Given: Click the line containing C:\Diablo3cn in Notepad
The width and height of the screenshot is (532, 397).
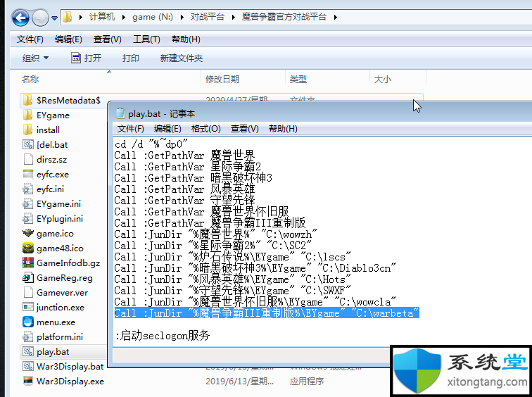Looking at the screenshot, I should (x=255, y=268).
